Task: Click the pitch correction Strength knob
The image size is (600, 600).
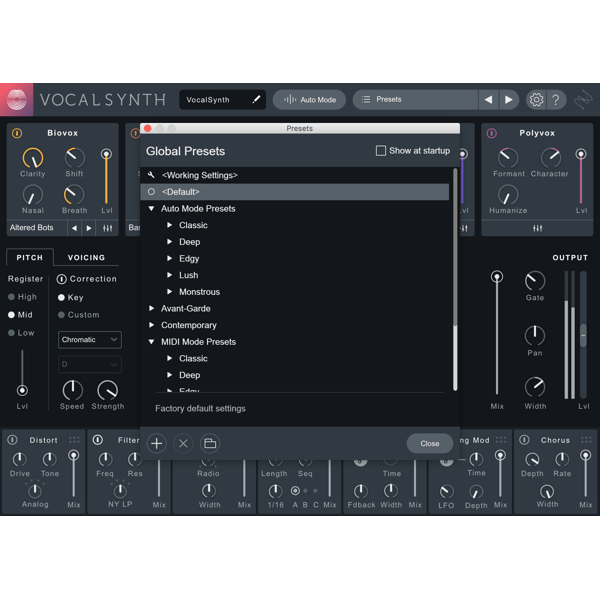Action: click(x=108, y=390)
